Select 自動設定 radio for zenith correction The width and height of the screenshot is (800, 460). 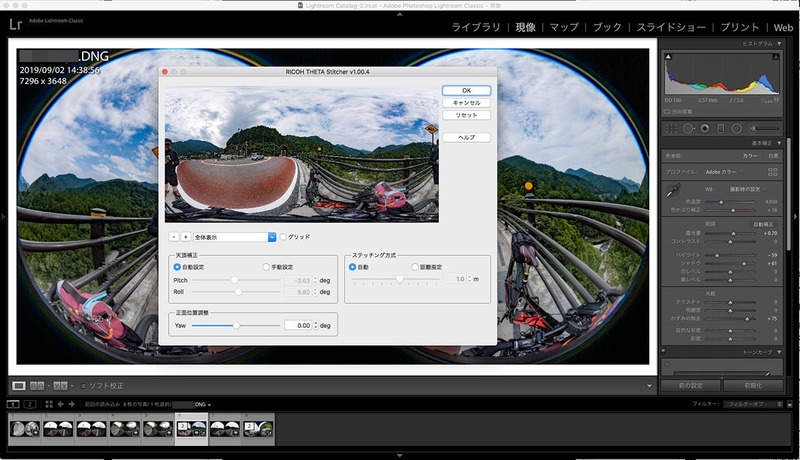[177, 267]
